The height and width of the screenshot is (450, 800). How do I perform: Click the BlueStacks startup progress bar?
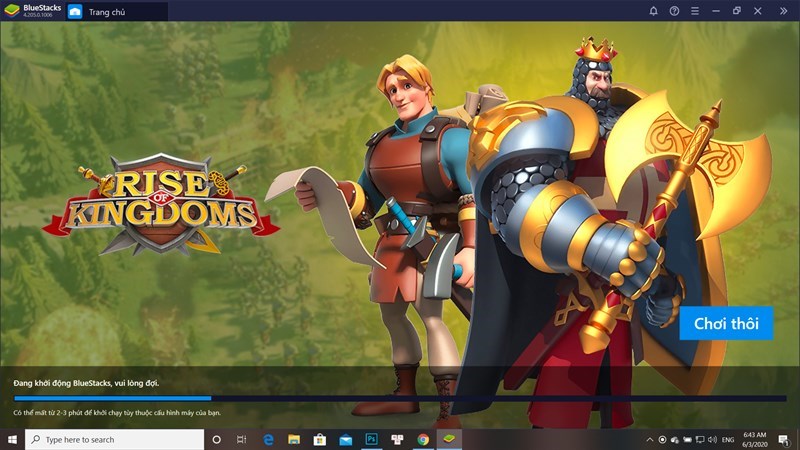point(400,398)
